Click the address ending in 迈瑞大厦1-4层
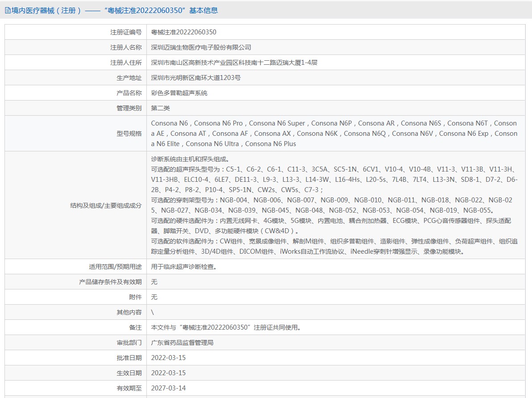The image size is (532, 398). (x=234, y=63)
